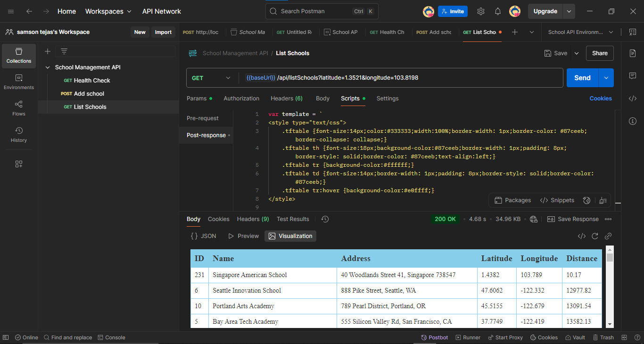Open the Packages button in script editor
The height and width of the screenshot is (344, 644).
pos(512,200)
